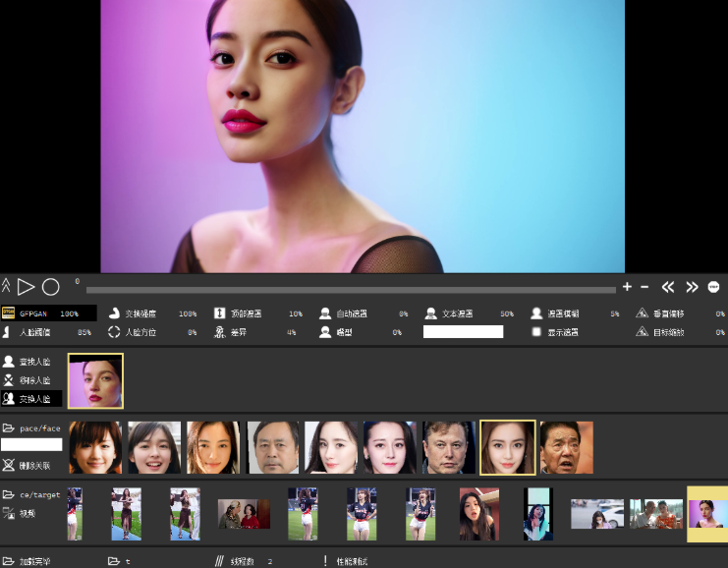Open the street scene with white car thumbnail
The image size is (728, 568).
pos(597,514)
